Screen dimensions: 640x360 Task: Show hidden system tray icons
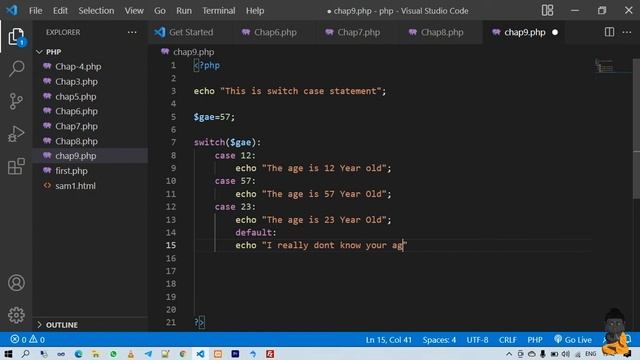(x=509, y=354)
